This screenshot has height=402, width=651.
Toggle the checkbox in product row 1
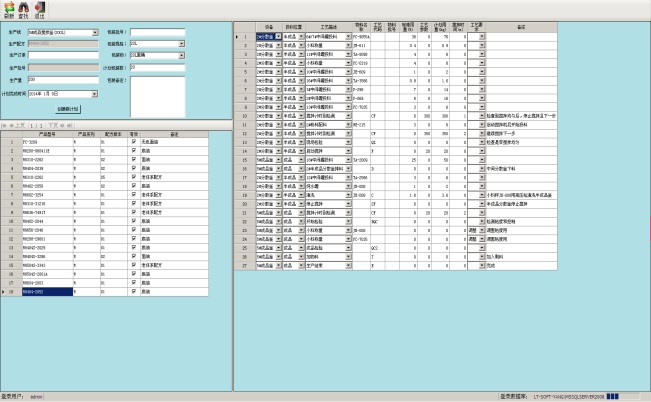tap(133, 143)
